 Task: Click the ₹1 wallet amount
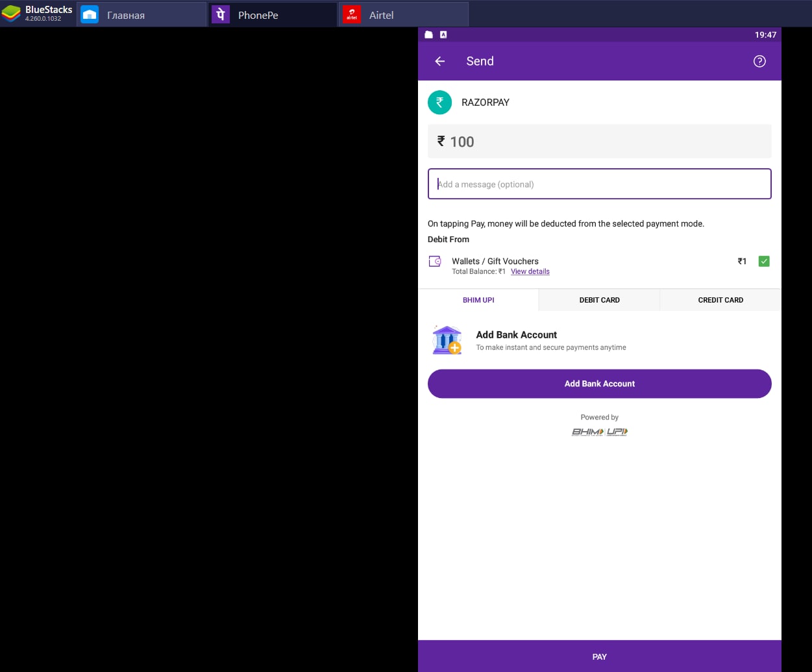[x=742, y=261]
